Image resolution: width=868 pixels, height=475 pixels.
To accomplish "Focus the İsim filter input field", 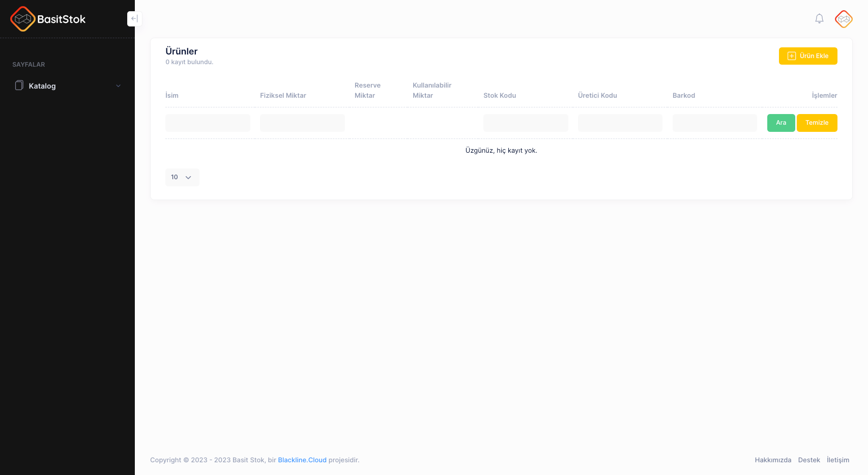I will pyautogui.click(x=208, y=123).
